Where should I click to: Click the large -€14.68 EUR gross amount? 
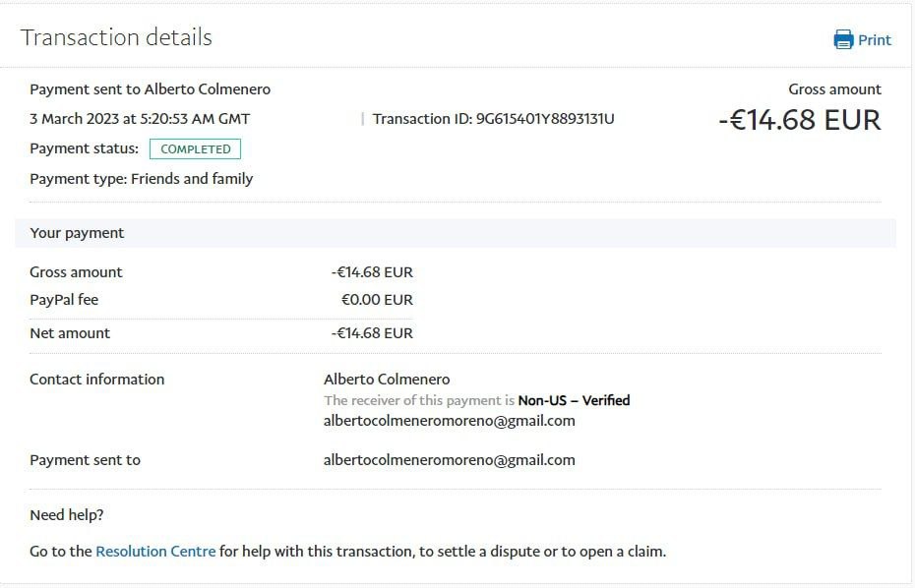pos(800,120)
